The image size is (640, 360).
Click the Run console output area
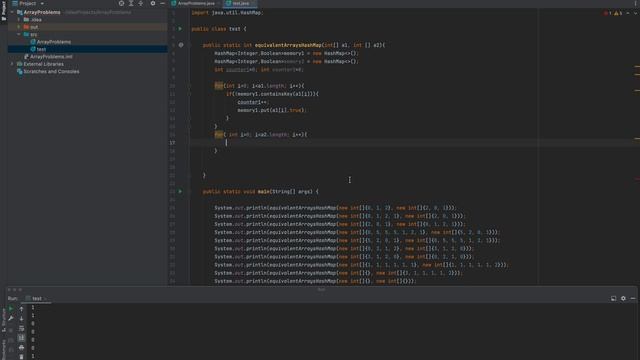coord(331,331)
